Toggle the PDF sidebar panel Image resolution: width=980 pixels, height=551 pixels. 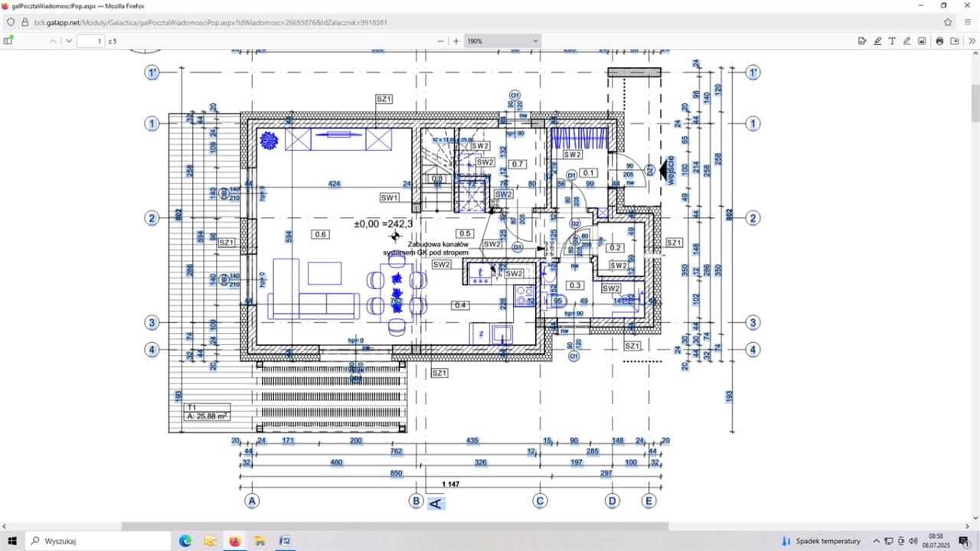(x=8, y=41)
